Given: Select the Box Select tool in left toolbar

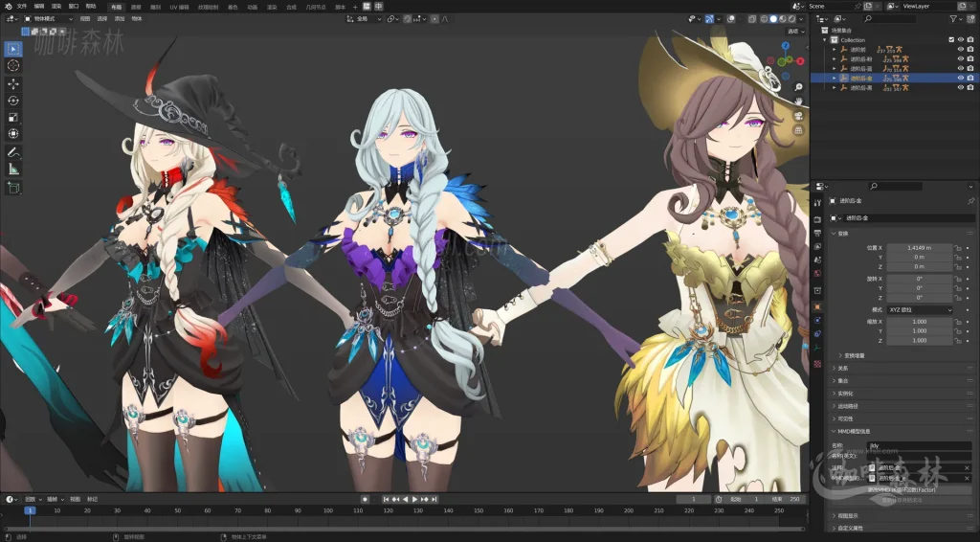Looking at the screenshot, I should (x=13, y=49).
